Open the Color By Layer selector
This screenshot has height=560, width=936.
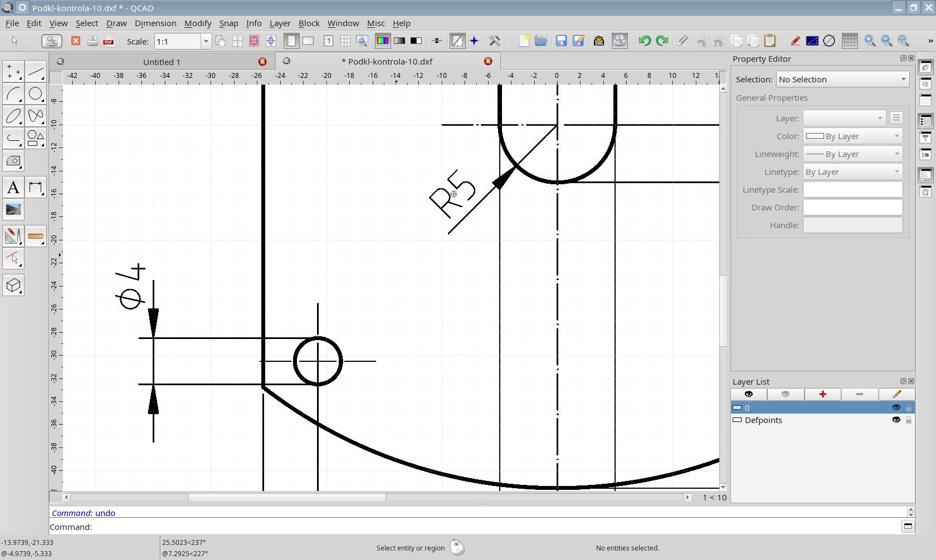pos(852,136)
